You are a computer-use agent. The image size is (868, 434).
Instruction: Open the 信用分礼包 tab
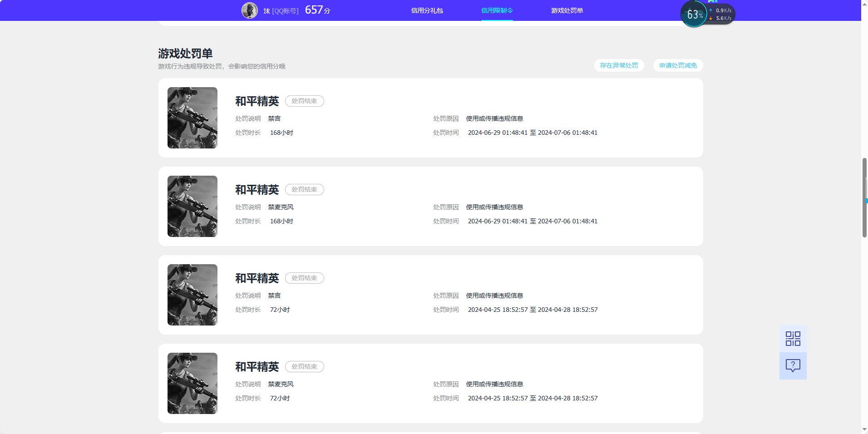(427, 10)
